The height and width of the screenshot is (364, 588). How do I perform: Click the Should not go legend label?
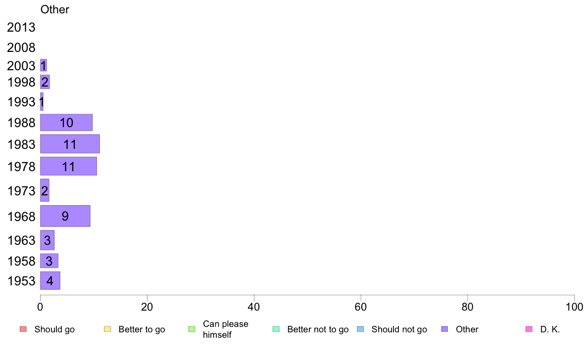(x=399, y=329)
